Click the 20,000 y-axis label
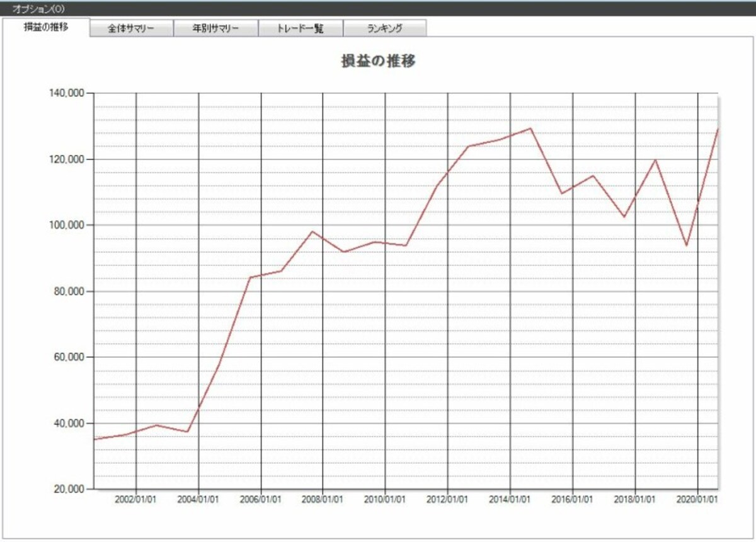The width and height of the screenshot is (756, 542). click(69, 489)
